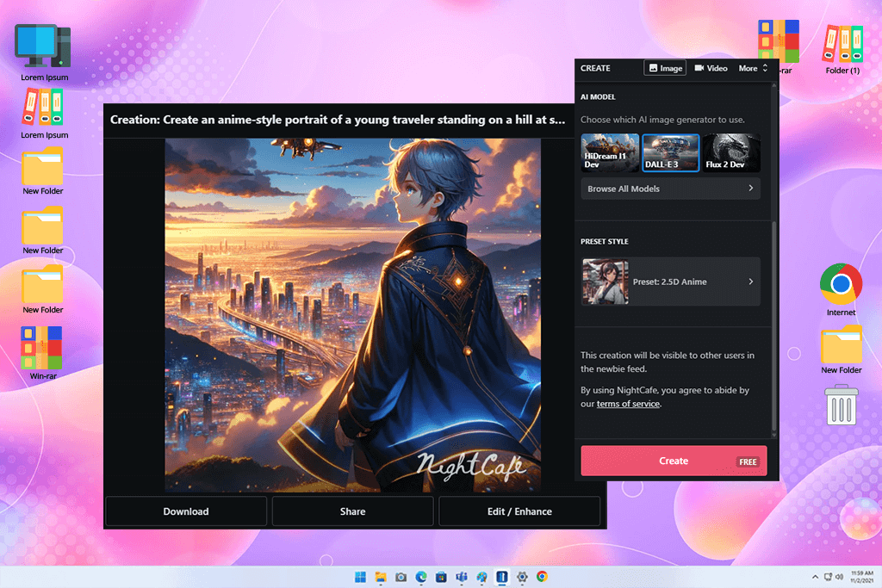882x588 pixels.
Task: Open the Paint palette icon in taskbar
Action: point(481,577)
